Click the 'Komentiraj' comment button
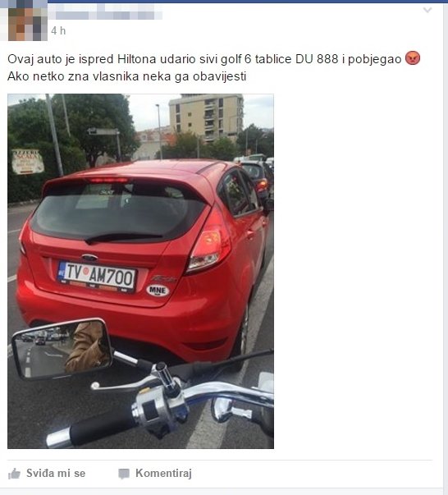This screenshot has width=448, height=495. [x=155, y=473]
